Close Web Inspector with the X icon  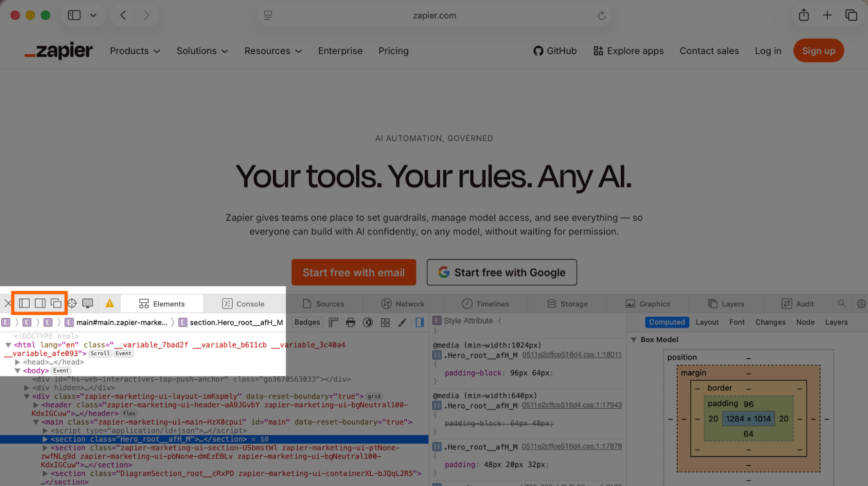pos(8,304)
